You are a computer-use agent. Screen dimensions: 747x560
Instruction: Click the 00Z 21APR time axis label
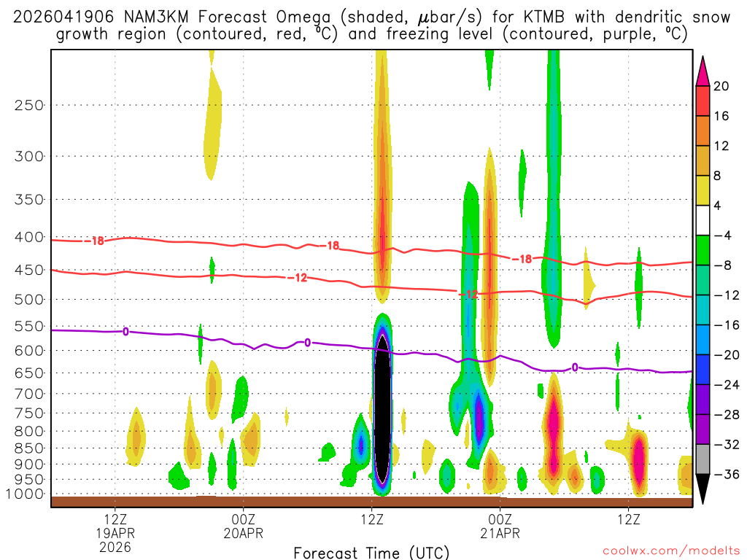coord(500,526)
